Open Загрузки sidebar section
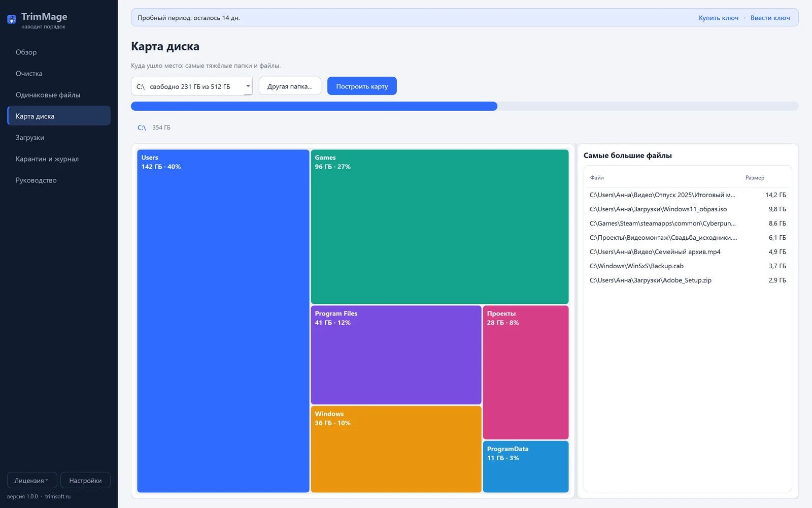The width and height of the screenshot is (812, 508). point(59,138)
